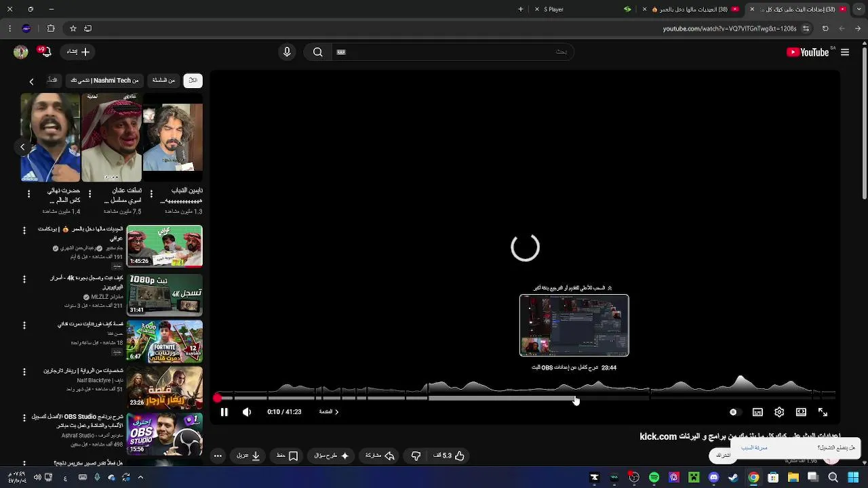This screenshot has height=488, width=868.
Task: Open the YouTube hamburger guide menu
Action: [845, 52]
